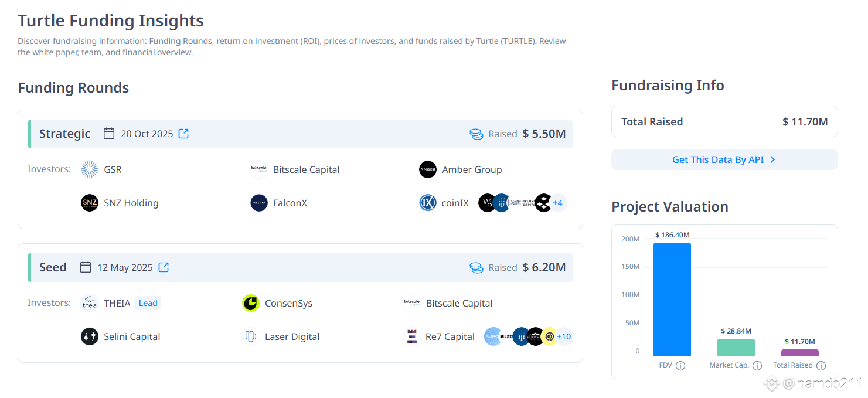Click chevron arrow on Get This Data By API

772,159
